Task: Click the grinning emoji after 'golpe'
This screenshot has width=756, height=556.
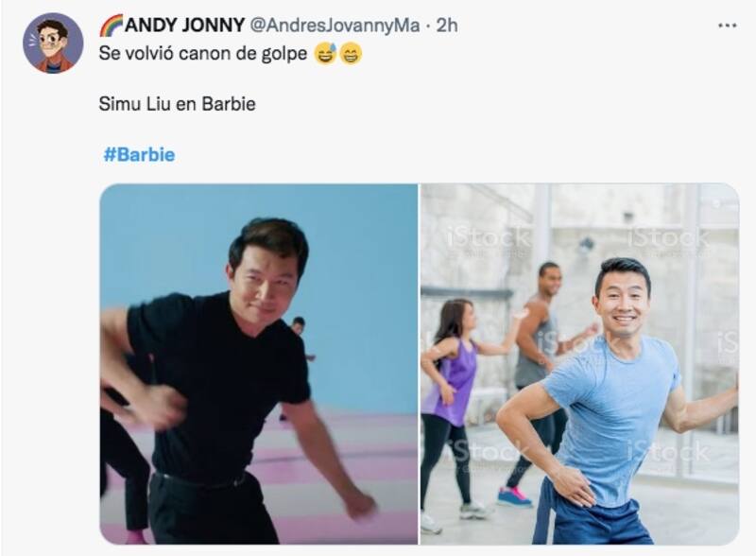Action: (351, 54)
